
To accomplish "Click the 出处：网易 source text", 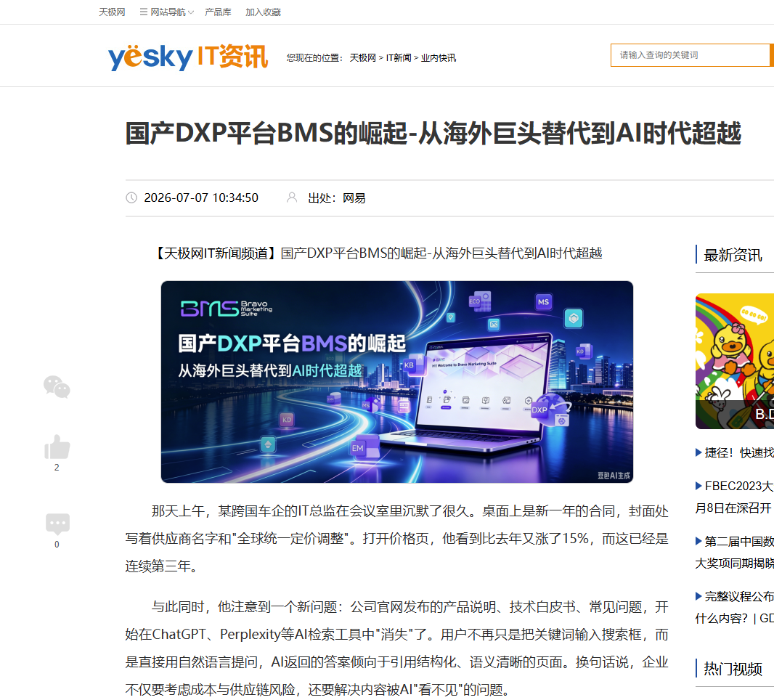I will tap(337, 198).
